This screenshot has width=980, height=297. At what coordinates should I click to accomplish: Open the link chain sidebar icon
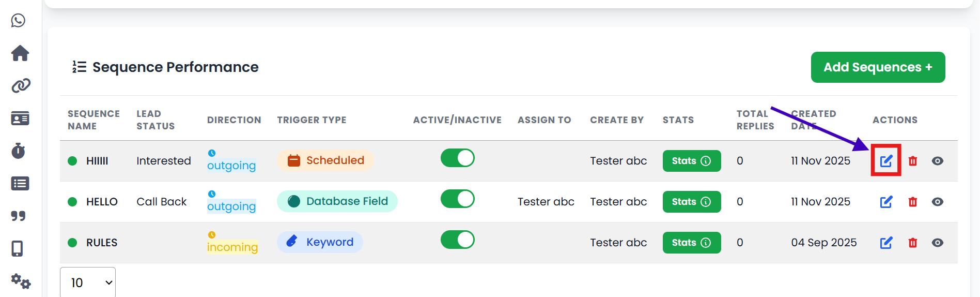[x=21, y=85]
